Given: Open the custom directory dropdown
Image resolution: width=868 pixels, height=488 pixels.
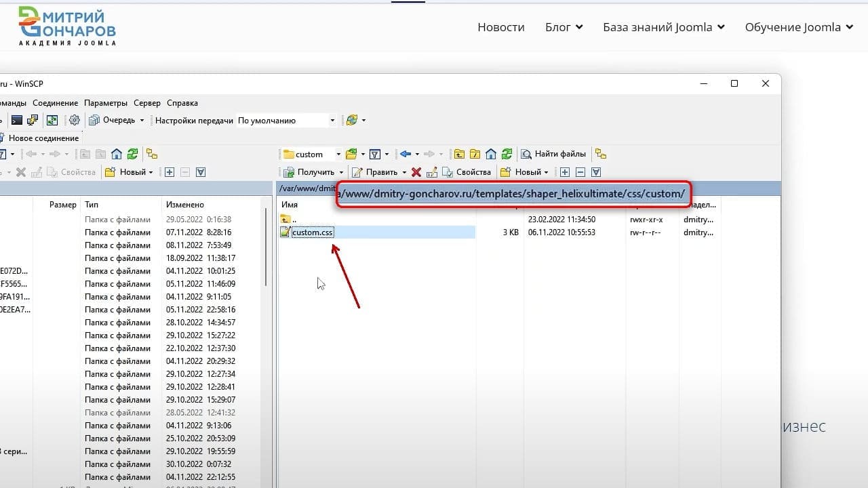Looking at the screenshot, I should coord(312,154).
